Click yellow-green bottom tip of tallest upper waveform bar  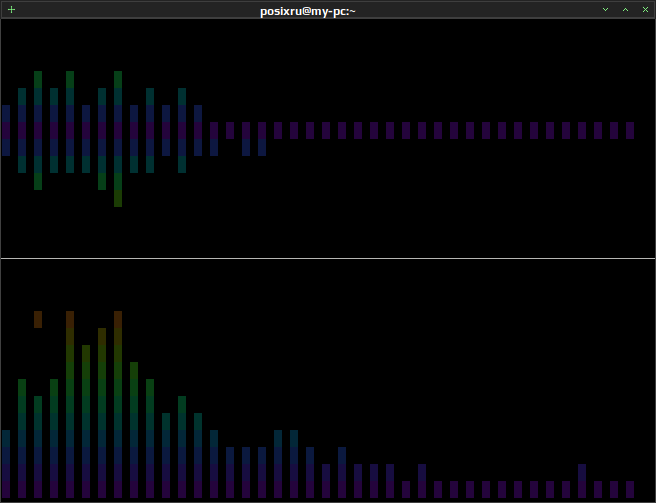(x=118, y=198)
